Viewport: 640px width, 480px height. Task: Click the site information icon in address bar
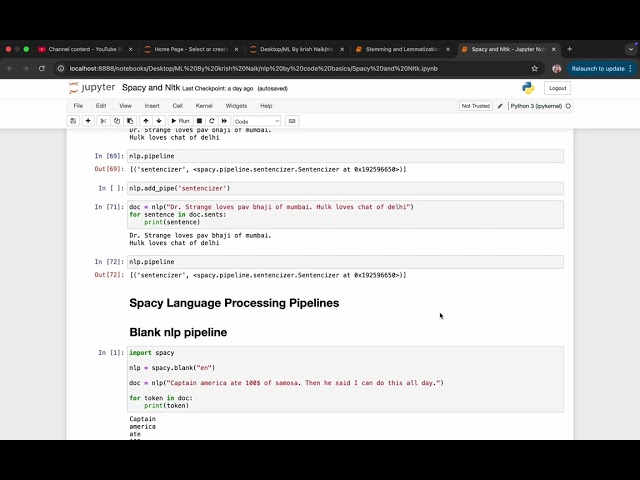coord(61,69)
